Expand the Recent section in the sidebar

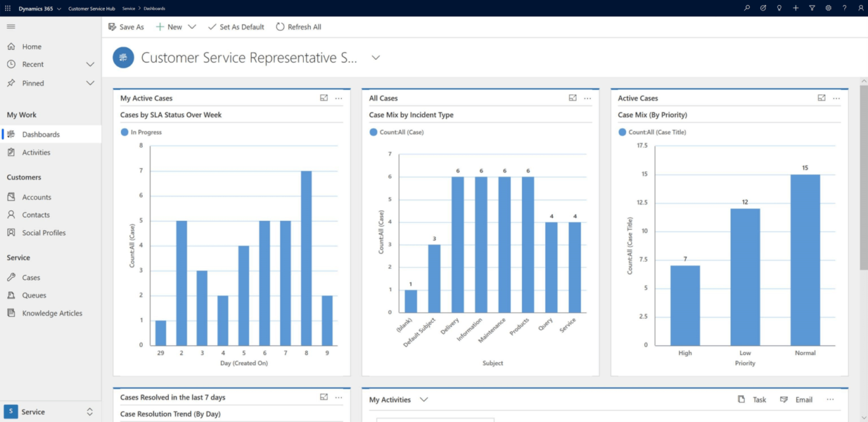(90, 64)
